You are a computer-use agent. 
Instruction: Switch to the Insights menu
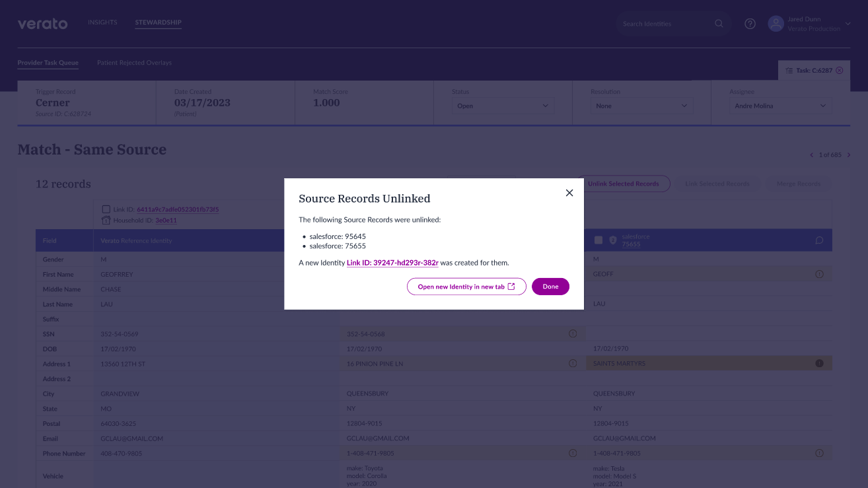[x=102, y=22]
